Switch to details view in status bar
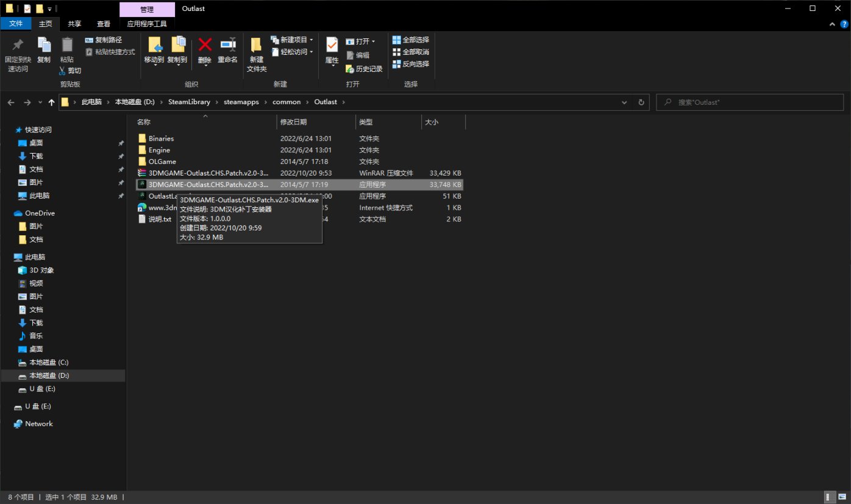Image resolution: width=851 pixels, height=504 pixels. point(830,497)
